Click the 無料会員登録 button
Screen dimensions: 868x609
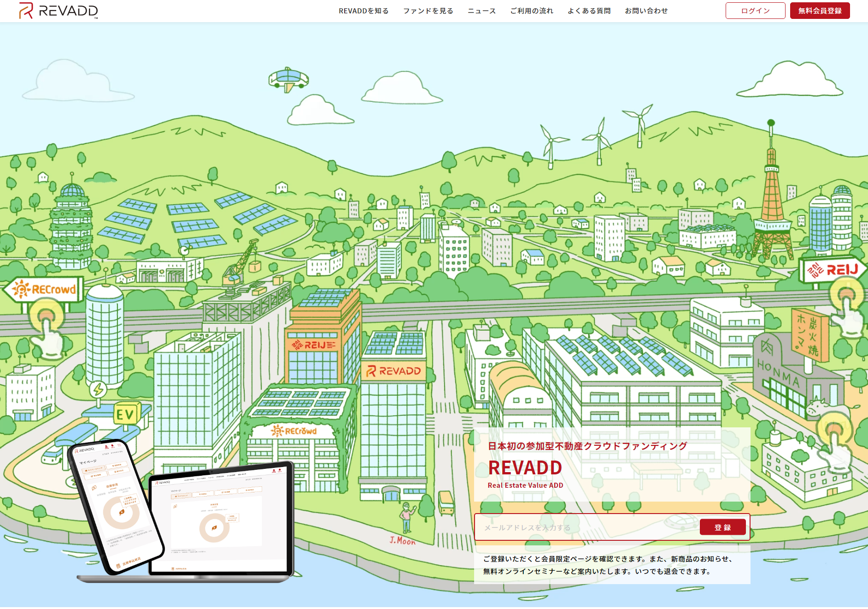tap(820, 11)
